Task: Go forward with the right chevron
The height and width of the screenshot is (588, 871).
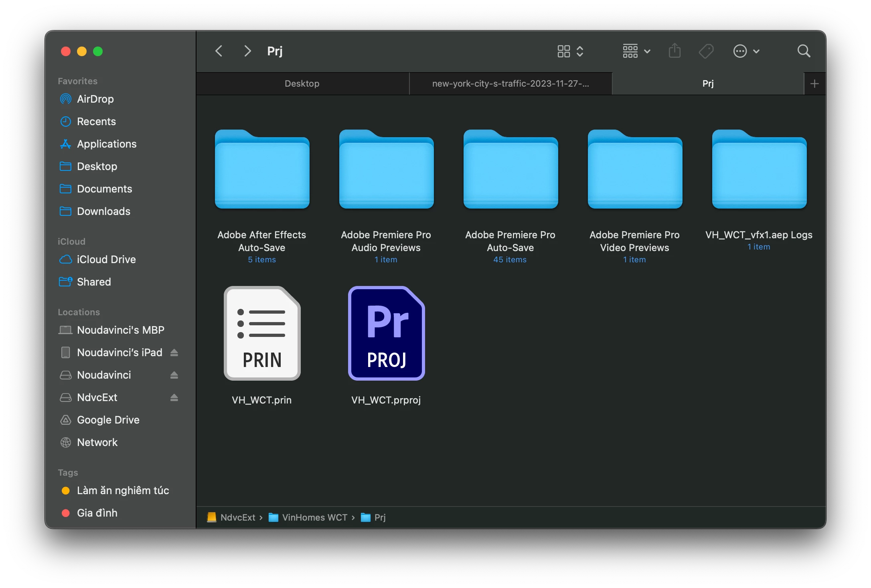Action: click(x=247, y=51)
